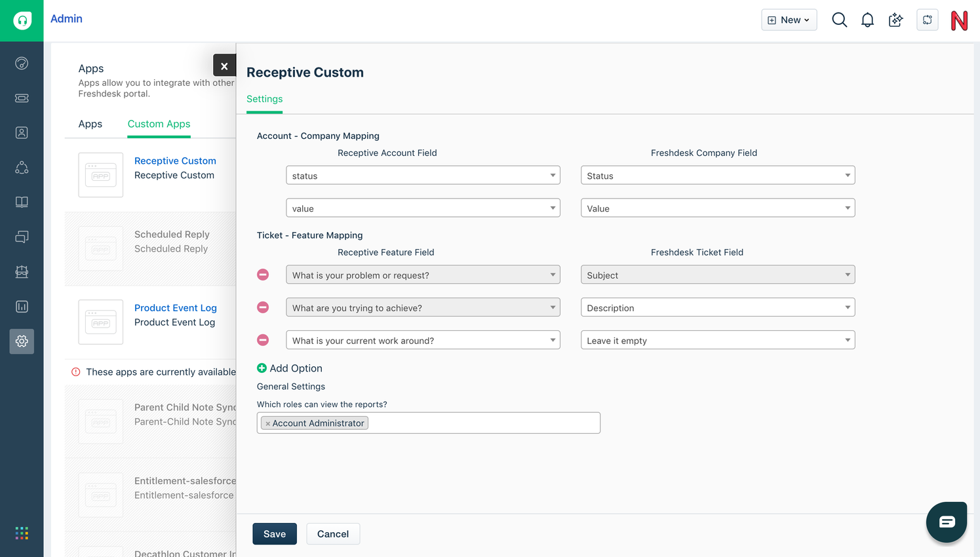Expand the New dropdown in the top bar

point(789,20)
